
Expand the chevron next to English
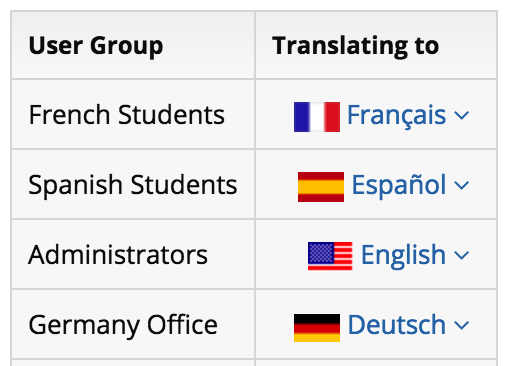click(x=462, y=255)
